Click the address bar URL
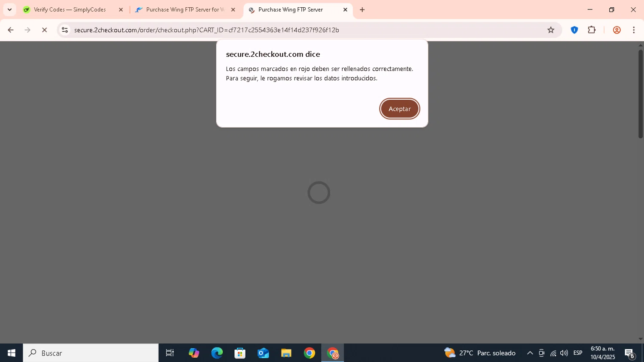The height and width of the screenshot is (362, 644). point(207,30)
